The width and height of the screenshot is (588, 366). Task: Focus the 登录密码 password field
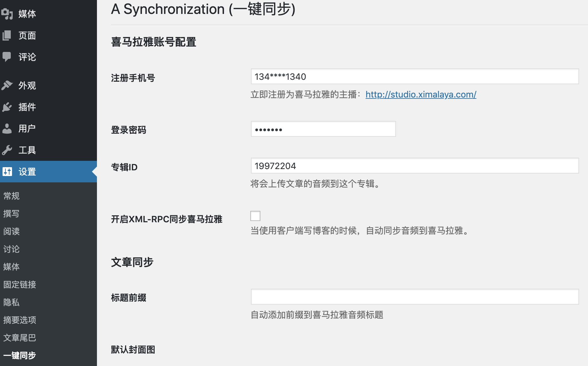pos(323,129)
